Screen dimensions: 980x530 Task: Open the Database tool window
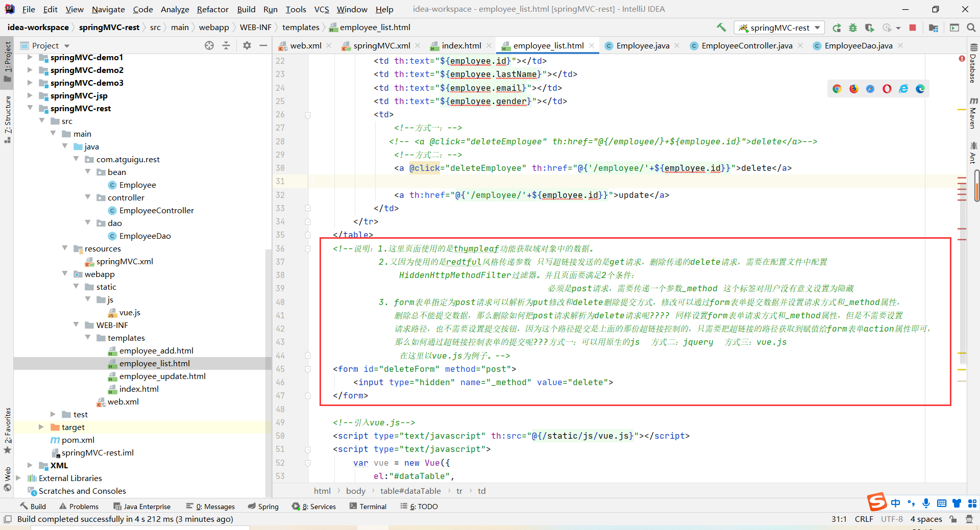point(973,64)
